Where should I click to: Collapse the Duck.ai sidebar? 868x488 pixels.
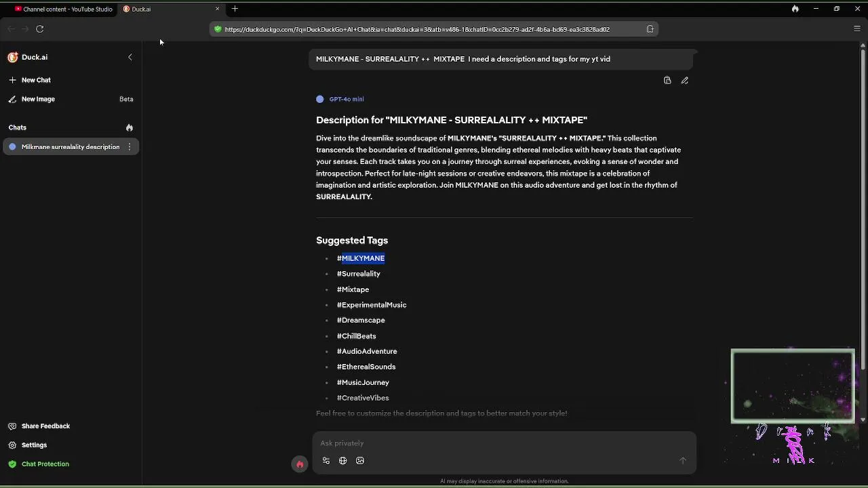(130, 57)
